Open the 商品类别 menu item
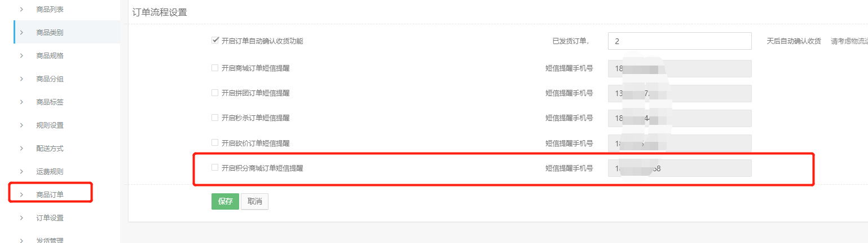The height and width of the screenshot is (243, 868). [50, 32]
